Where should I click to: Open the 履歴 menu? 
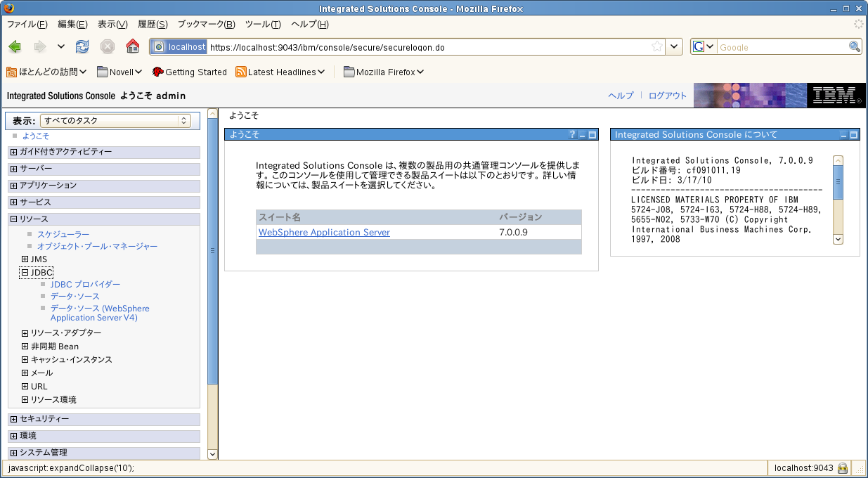153,25
